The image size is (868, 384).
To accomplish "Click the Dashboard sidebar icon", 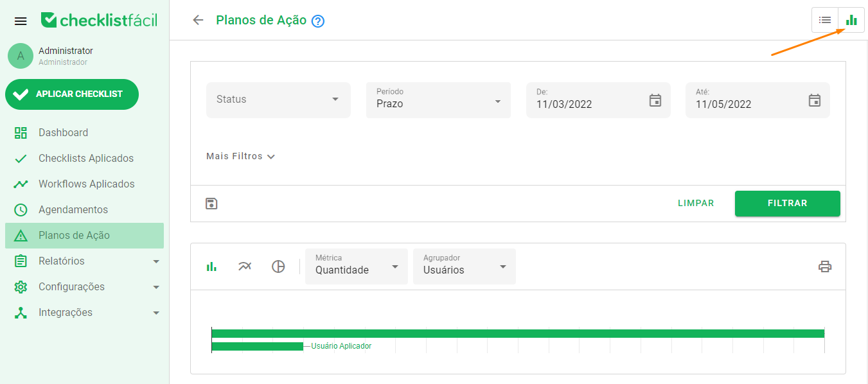I will 21,133.
